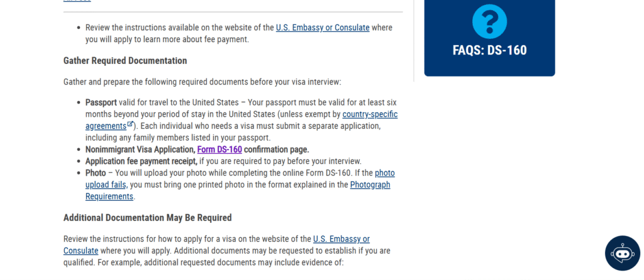
Task: Click 'confirmation page.' bold text after Form DS-160
Action: pyautogui.click(x=276, y=149)
